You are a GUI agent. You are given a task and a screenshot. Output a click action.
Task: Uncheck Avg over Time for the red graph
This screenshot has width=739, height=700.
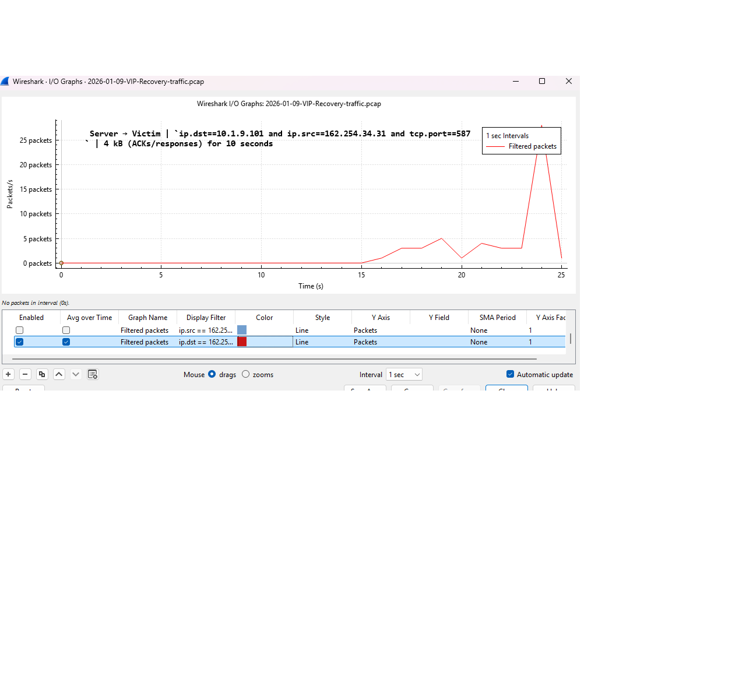[66, 342]
